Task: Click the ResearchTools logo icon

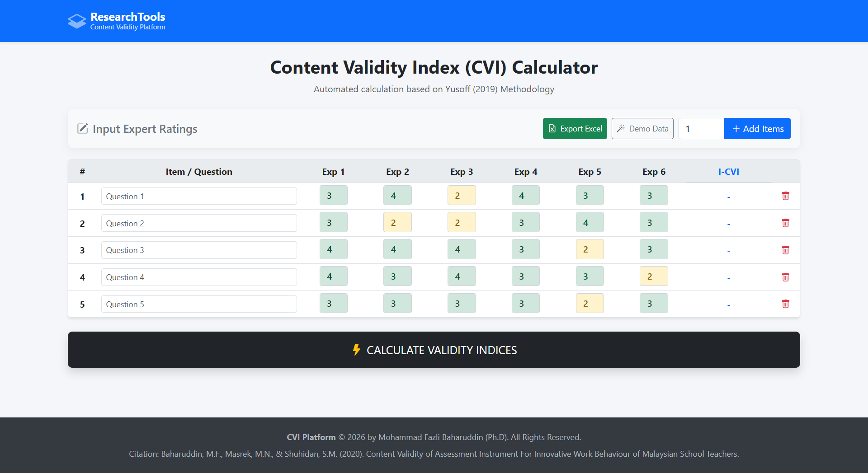Action: click(77, 21)
